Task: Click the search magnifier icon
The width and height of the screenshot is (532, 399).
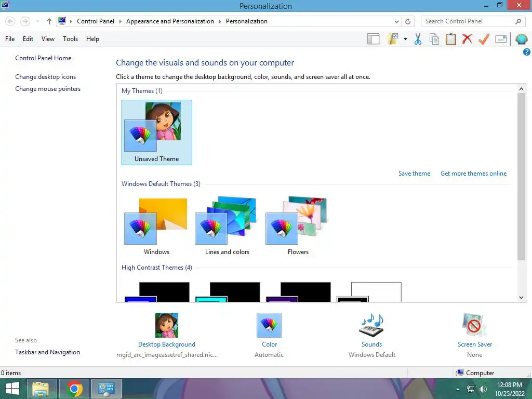Action: point(518,21)
